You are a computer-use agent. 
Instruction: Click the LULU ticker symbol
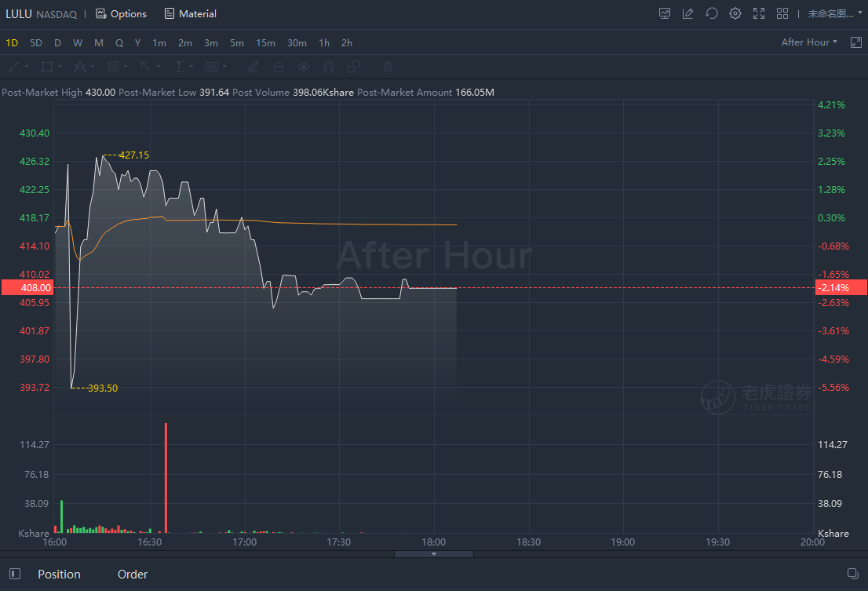[19, 14]
